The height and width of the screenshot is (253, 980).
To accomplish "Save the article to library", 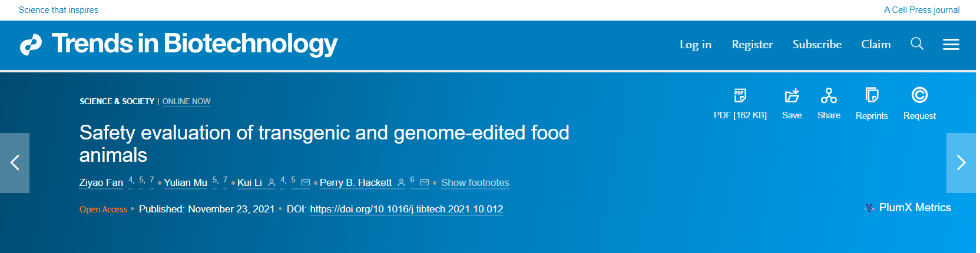I will (792, 95).
